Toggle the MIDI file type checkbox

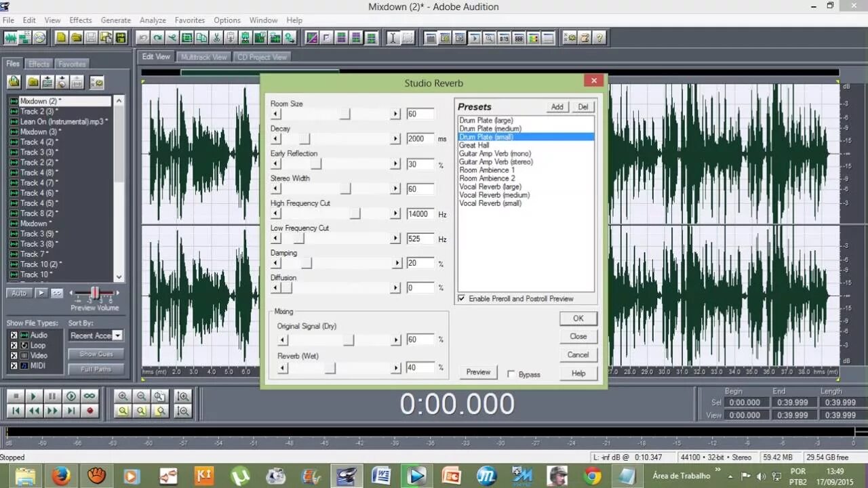pyautogui.click(x=14, y=366)
